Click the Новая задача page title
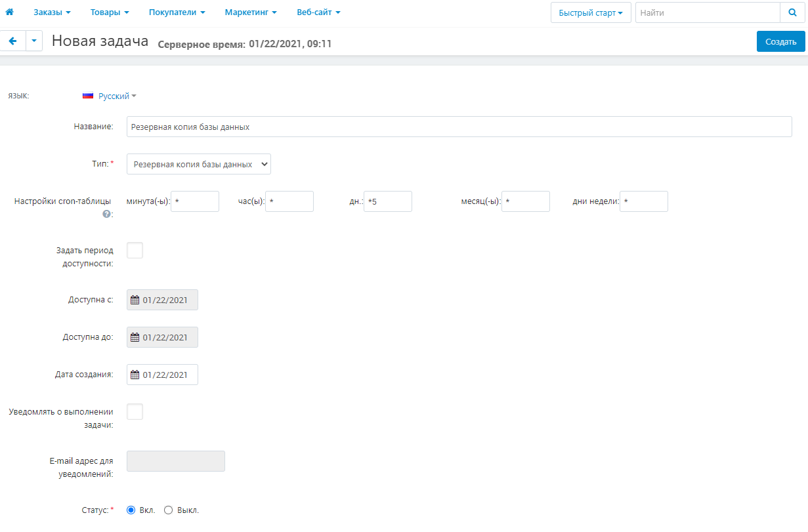808x532 pixels. point(100,41)
